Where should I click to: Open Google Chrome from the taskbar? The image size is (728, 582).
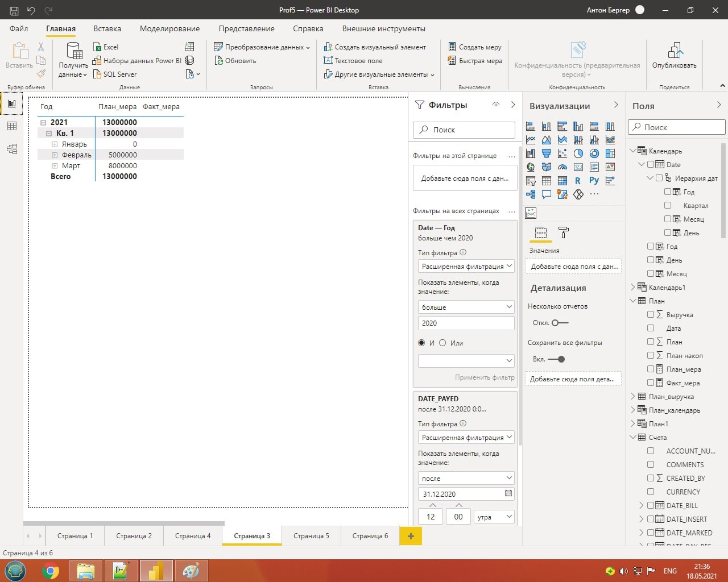pyautogui.click(x=50, y=571)
